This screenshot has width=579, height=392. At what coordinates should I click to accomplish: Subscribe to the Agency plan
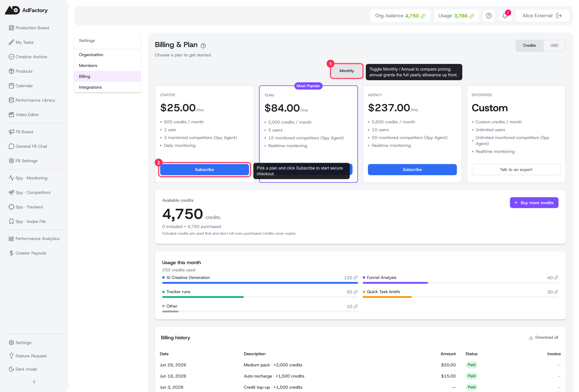tap(412, 169)
